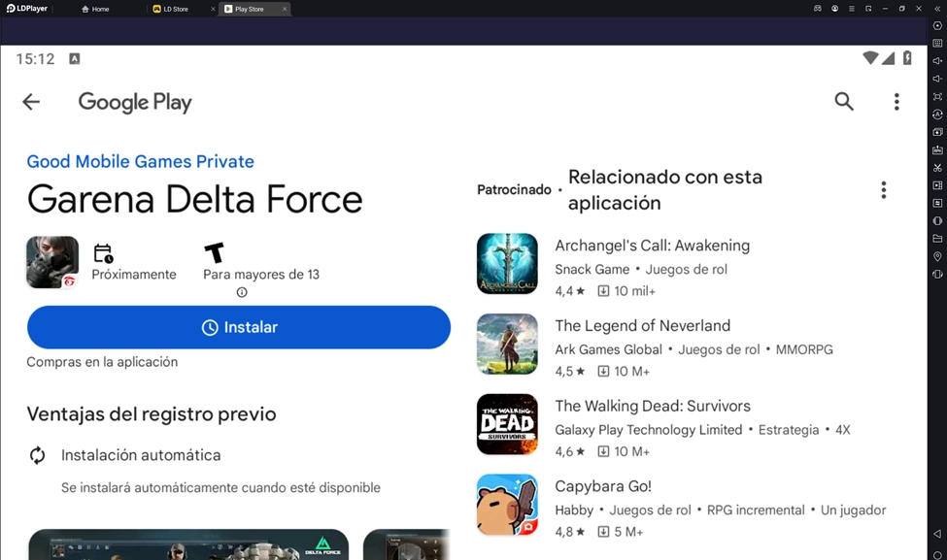Open Google Play search

[844, 101]
